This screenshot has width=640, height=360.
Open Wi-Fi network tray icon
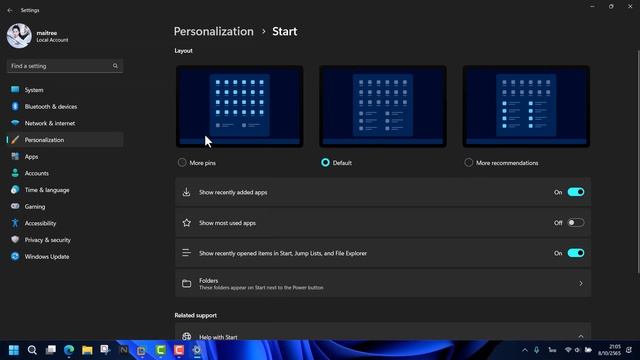[x=568, y=350]
